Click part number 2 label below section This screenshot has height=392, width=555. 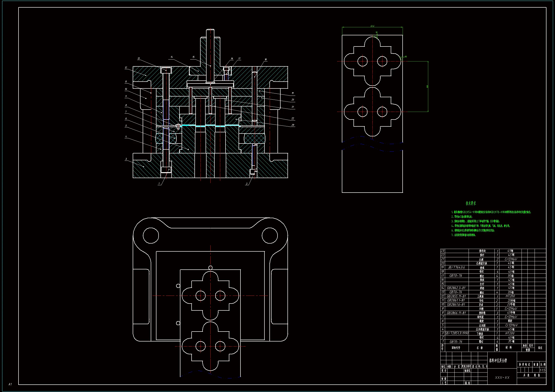(x=247, y=184)
